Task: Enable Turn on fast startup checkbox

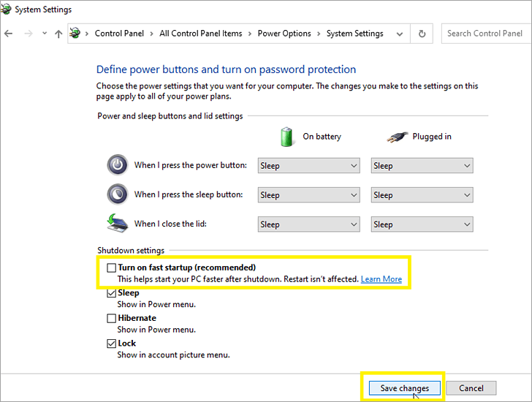Action: tap(112, 268)
